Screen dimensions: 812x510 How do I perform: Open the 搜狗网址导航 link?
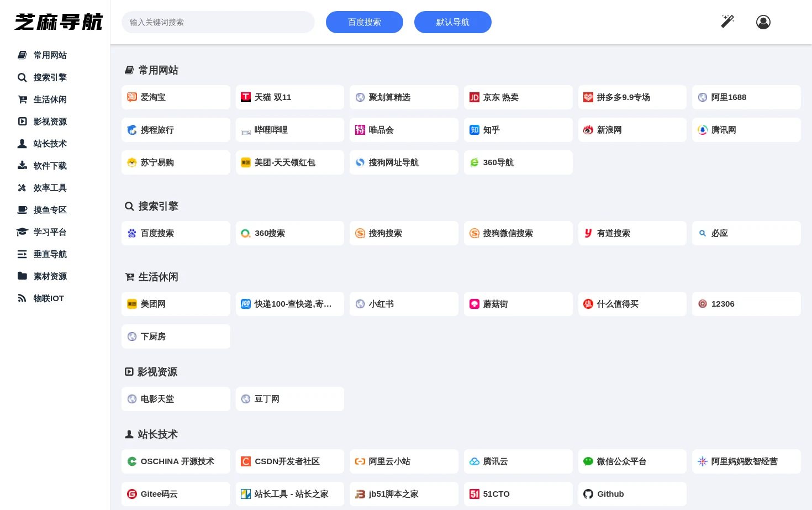point(404,162)
